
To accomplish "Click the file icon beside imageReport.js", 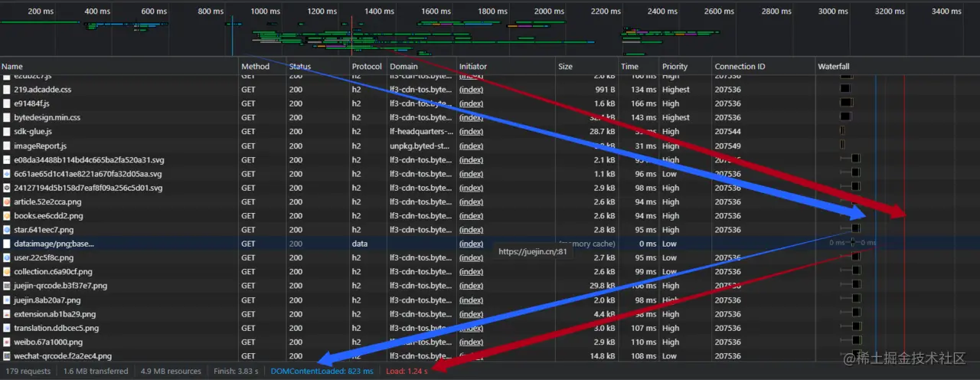I will [7, 146].
